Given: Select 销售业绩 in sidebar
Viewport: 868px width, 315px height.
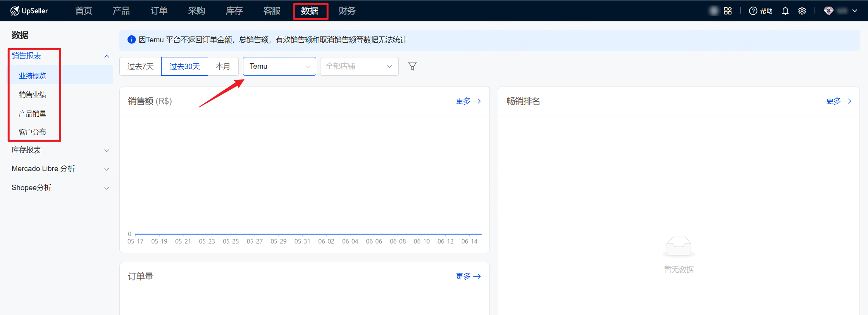Looking at the screenshot, I should pos(33,95).
